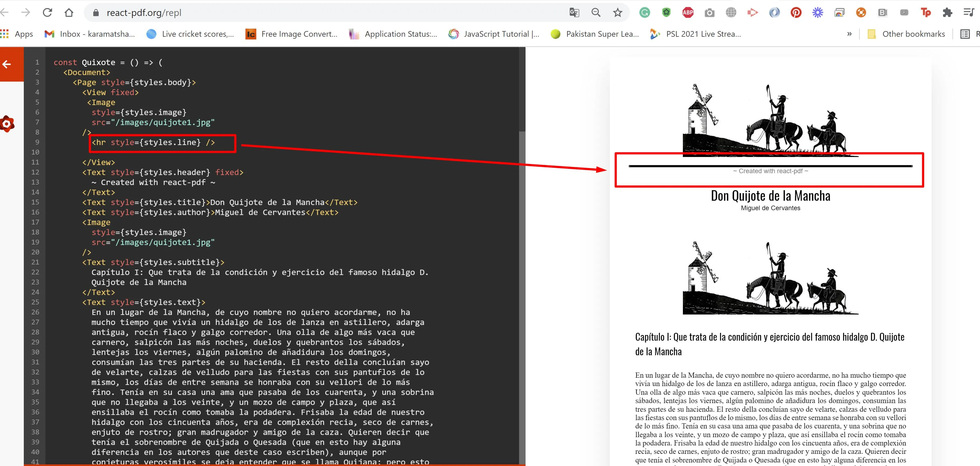This screenshot has width=980, height=466.
Task: Open the media control playlist icon
Action: pos(969,12)
